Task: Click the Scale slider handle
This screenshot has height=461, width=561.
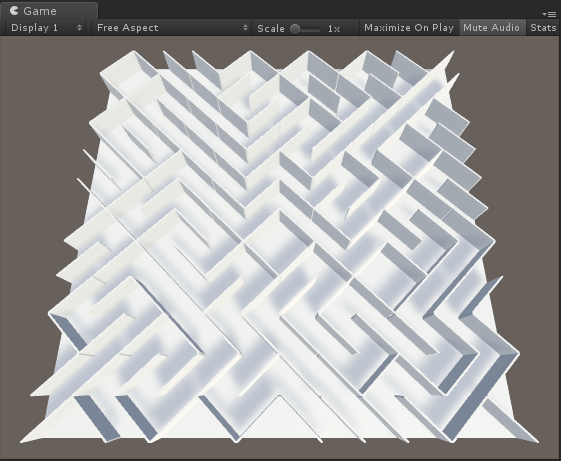Action: [x=295, y=29]
